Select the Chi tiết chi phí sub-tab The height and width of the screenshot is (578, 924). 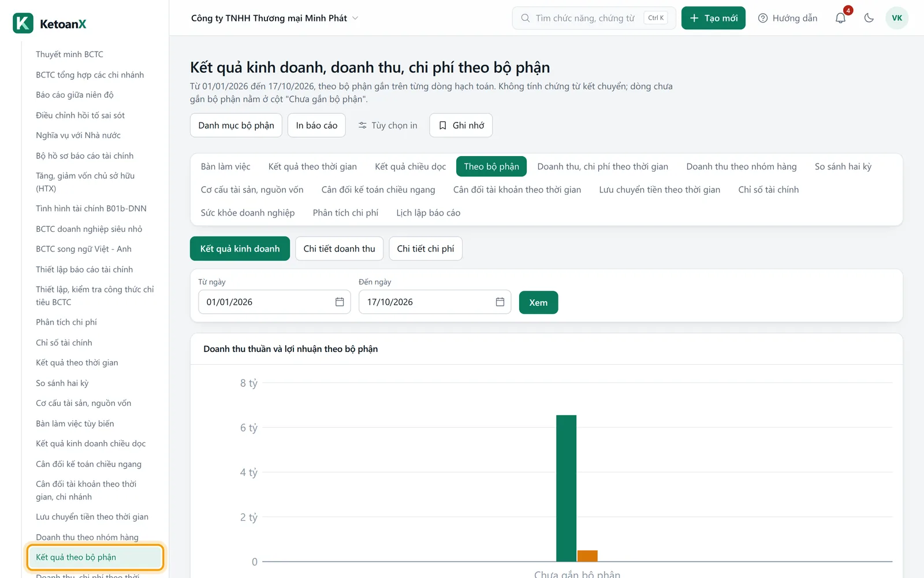[426, 249]
